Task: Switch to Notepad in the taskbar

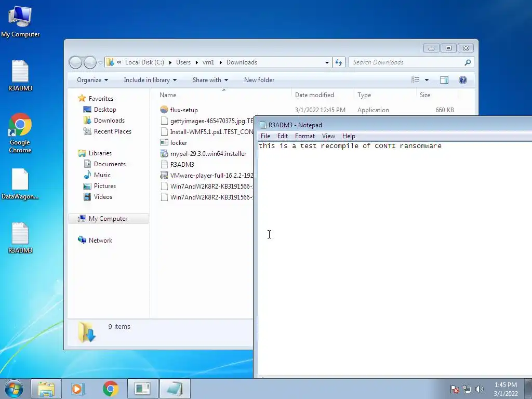Action: point(175,389)
